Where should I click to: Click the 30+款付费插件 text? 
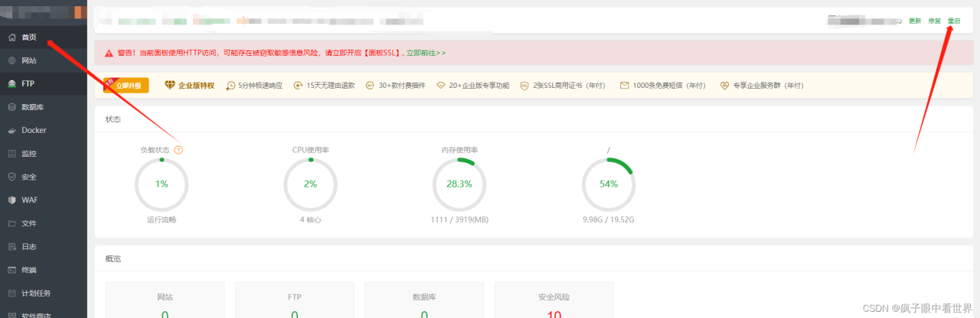pos(402,86)
